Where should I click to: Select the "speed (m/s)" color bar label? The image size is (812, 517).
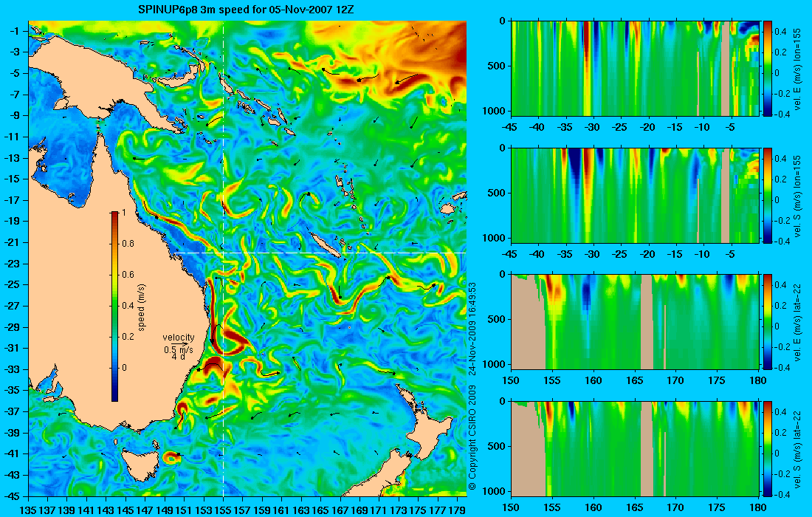[x=142, y=307]
